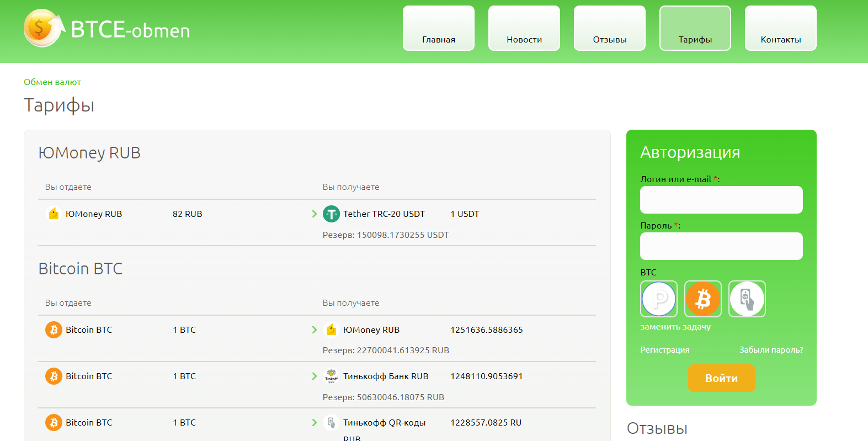Click the Забыли пароль? link

pos(771,350)
